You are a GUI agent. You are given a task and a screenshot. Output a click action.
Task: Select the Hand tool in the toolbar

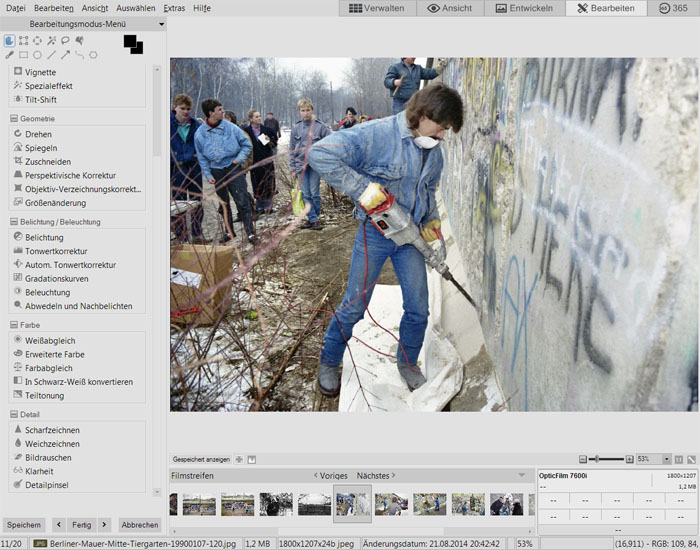(x=9, y=41)
